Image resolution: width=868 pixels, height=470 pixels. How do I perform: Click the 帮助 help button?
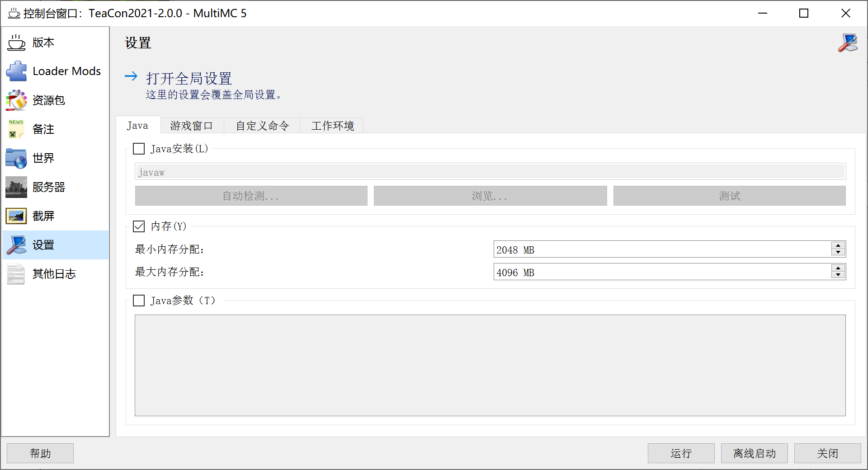click(x=40, y=453)
